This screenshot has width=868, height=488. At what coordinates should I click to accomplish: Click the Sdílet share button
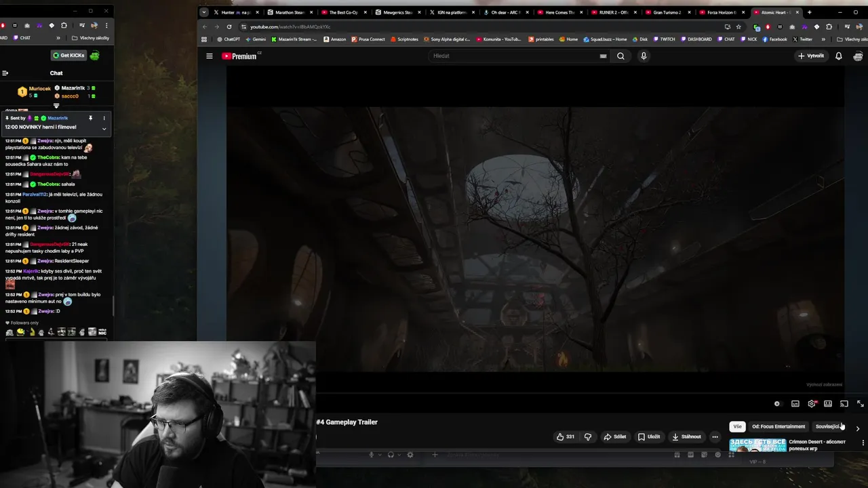pyautogui.click(x=615, y=436)
